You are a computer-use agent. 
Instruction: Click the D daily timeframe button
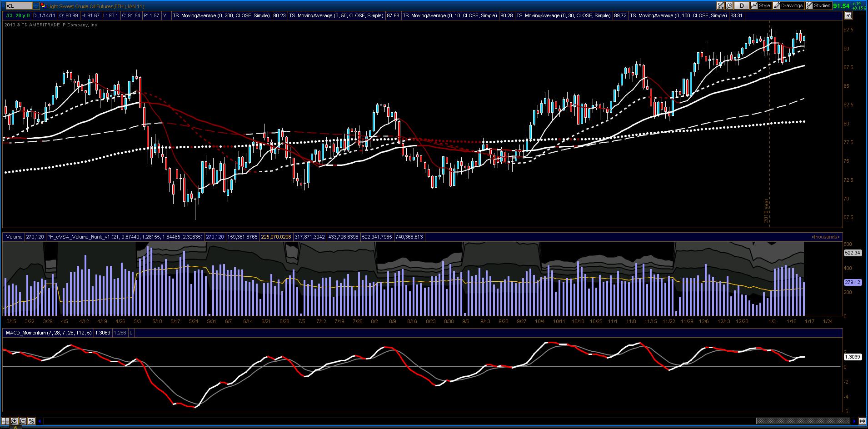point(742,5)
